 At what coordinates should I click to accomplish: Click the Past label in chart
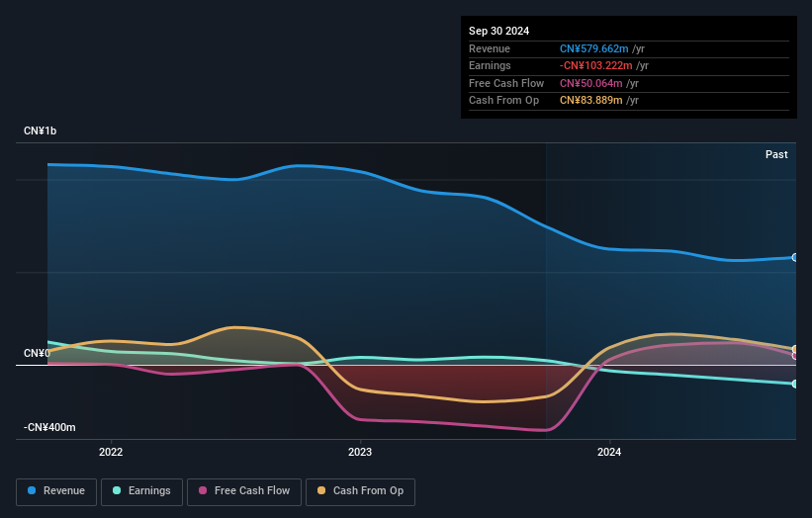(x=776, y=154)
